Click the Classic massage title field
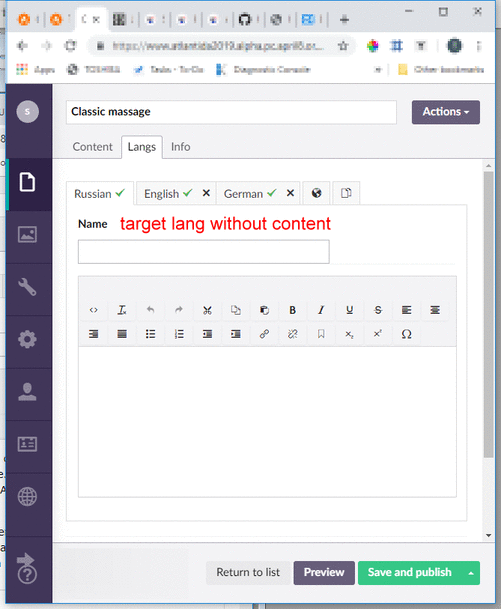The width and height of the screenshot is (501, 609). [x=231, y=112]
